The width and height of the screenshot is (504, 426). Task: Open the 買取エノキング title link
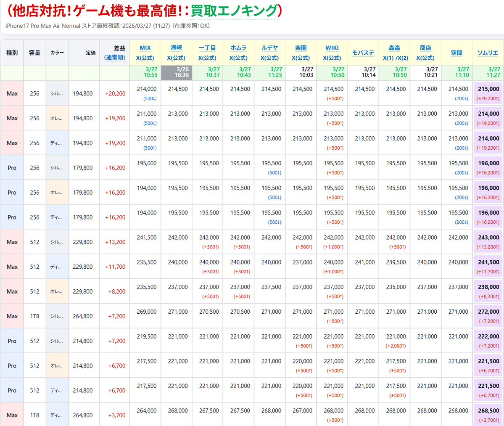(x=234, y=11)
